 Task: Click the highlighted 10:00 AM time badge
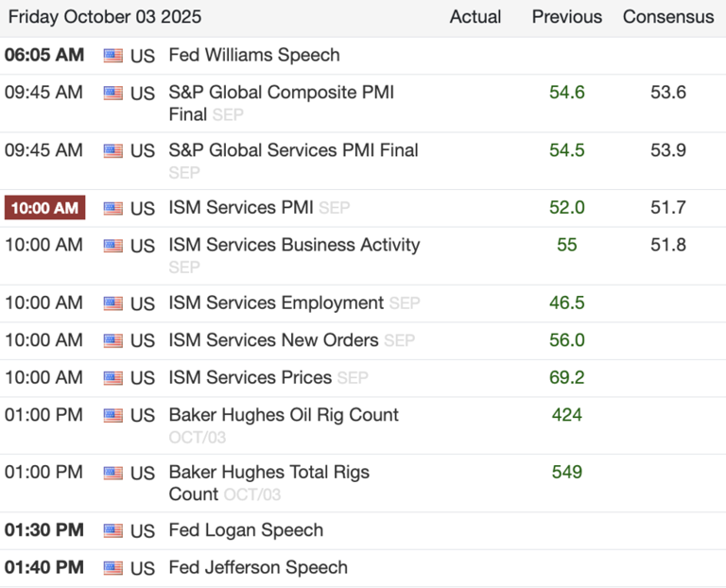[44, 208]
